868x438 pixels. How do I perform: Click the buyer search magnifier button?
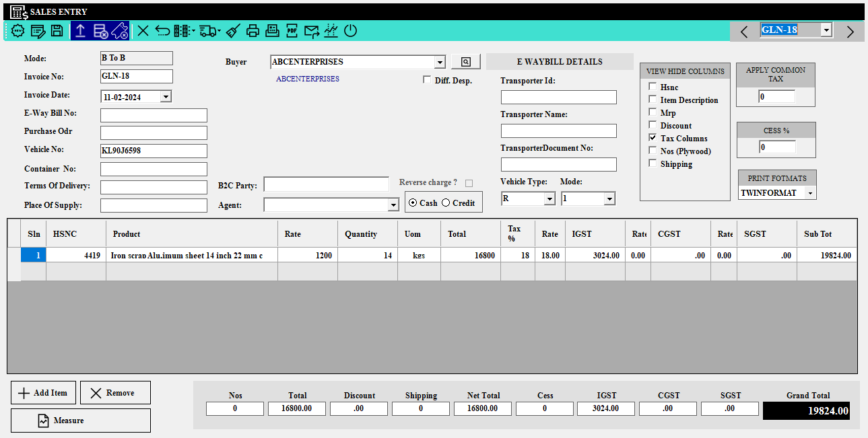(465, 62)
